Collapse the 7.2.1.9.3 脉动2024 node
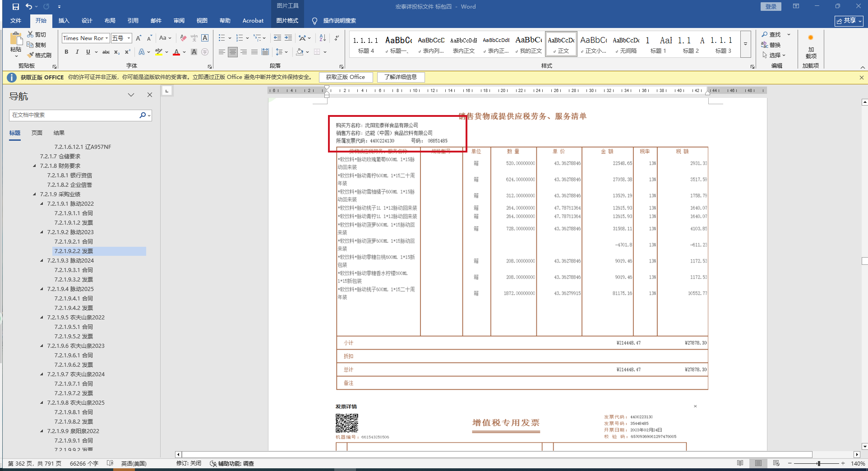The height and width of the screenshot is (471, 868). [x=42, y=261]
